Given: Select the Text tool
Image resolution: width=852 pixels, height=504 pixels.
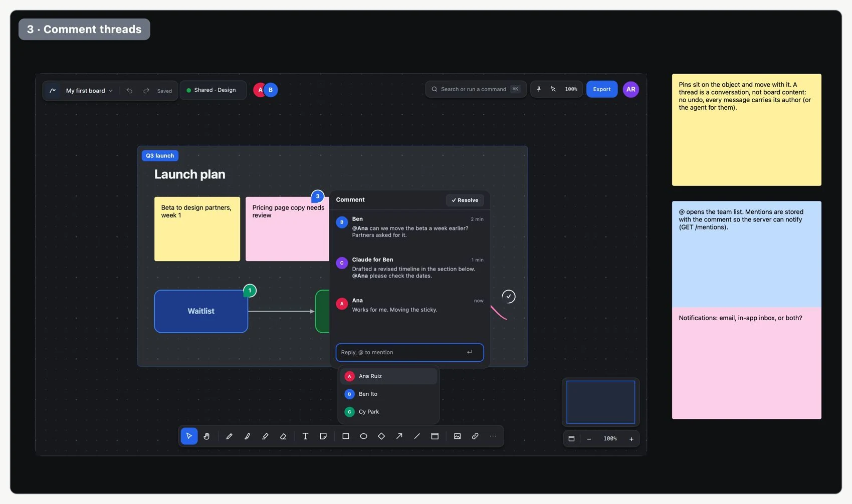Looking at the screenshot, I should (305, 436).
